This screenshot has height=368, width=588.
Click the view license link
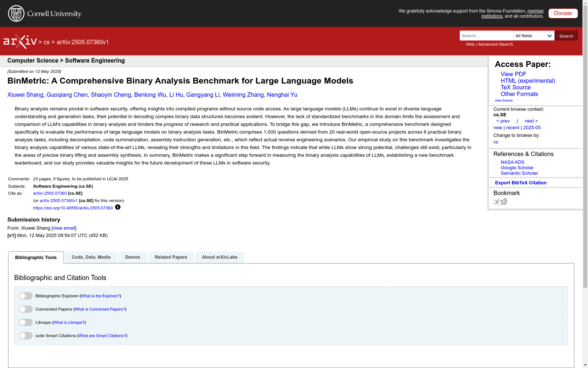[x=504, y=100]
